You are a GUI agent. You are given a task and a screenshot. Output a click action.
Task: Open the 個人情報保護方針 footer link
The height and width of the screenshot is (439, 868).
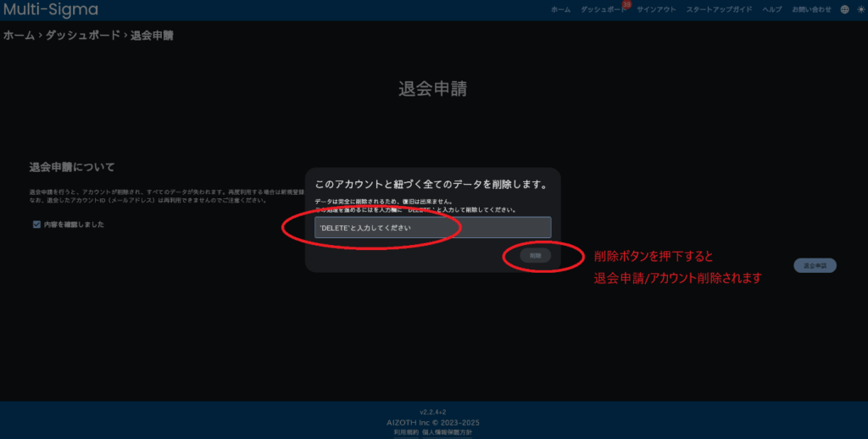(x=448, y=432)
